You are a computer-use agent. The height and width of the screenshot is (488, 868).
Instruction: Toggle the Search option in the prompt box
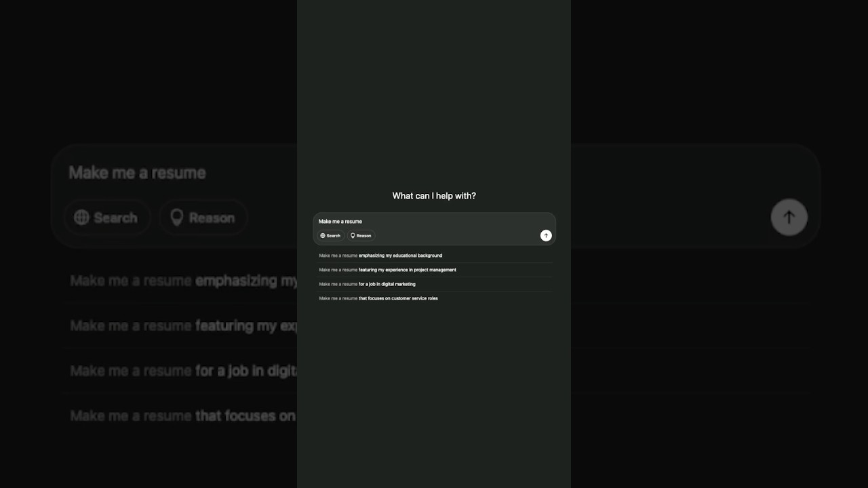pos(330,236)
